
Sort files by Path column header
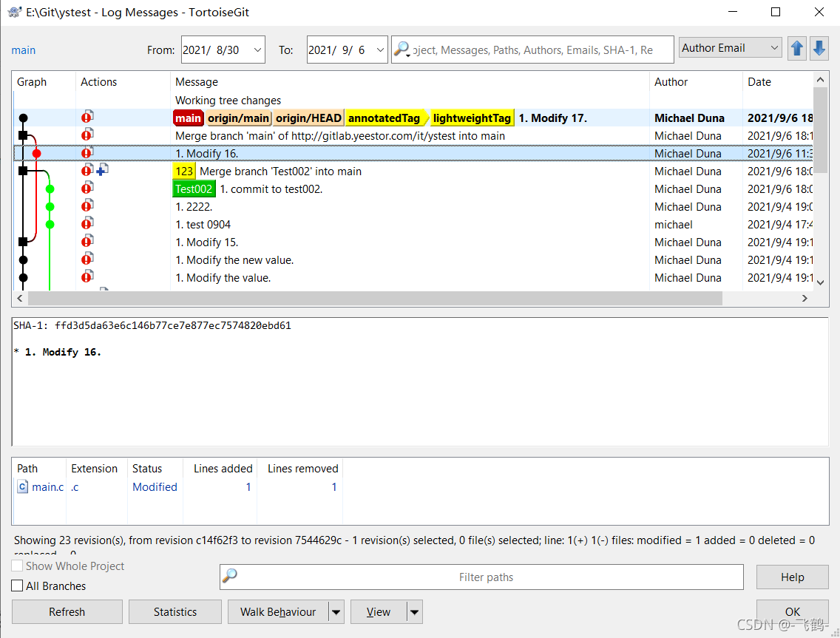(x=39, y=469)
